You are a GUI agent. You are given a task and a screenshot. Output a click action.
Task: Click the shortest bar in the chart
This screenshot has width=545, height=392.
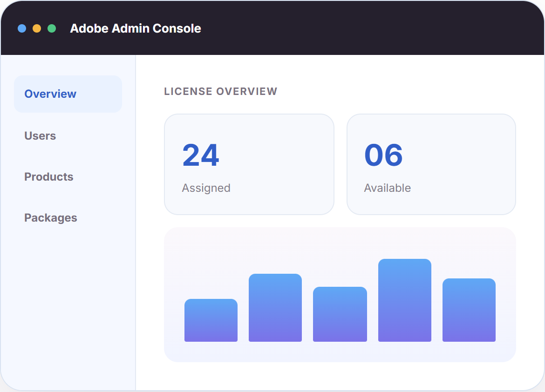point(211,320)
